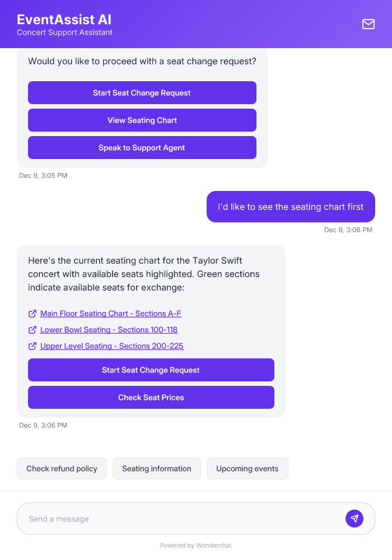Screen dimensions: 392x560
Task: Click the external link icon beside Main Floor Seating Chart
Action: coord(32,314)
